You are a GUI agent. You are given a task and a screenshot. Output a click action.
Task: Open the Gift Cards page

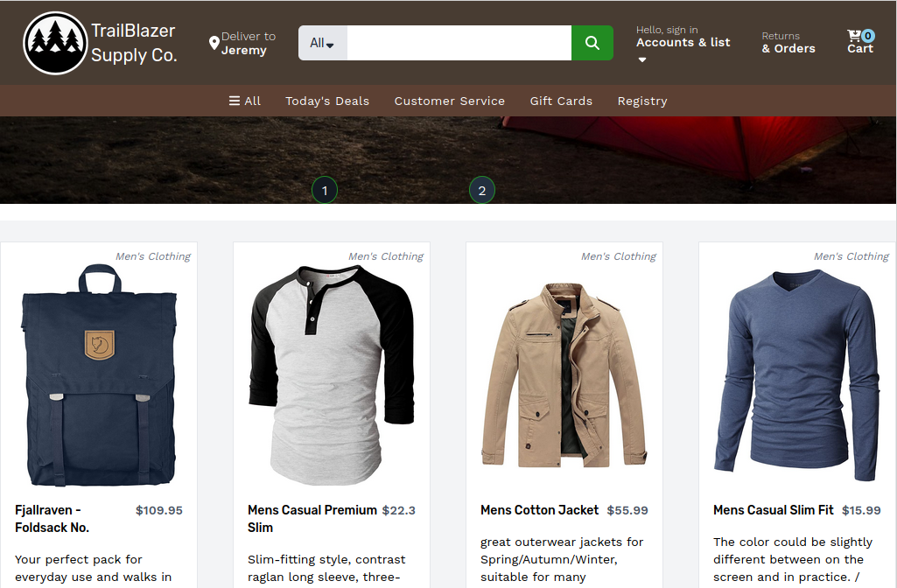[x=561, y=101]
